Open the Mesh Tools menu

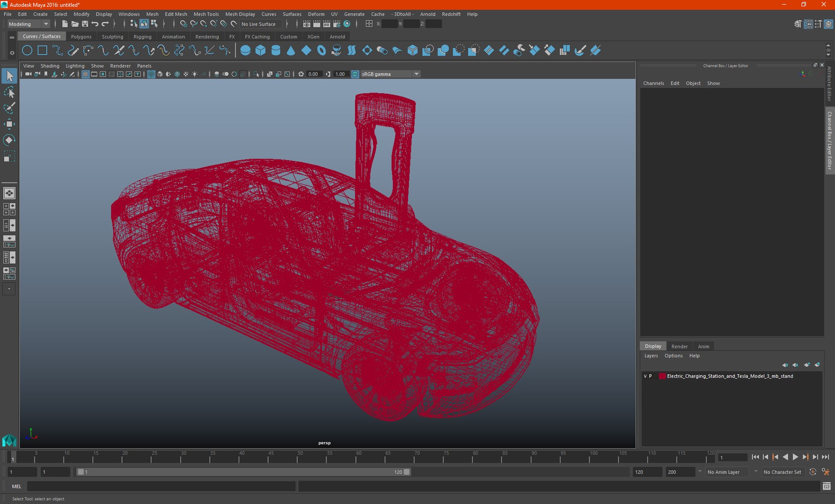tap(206, 14)
